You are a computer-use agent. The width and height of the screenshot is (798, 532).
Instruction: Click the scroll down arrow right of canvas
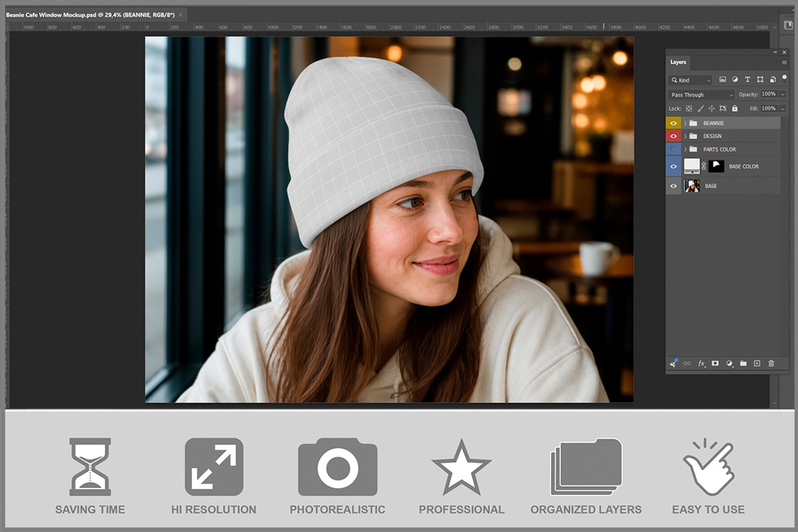(775, 403)
